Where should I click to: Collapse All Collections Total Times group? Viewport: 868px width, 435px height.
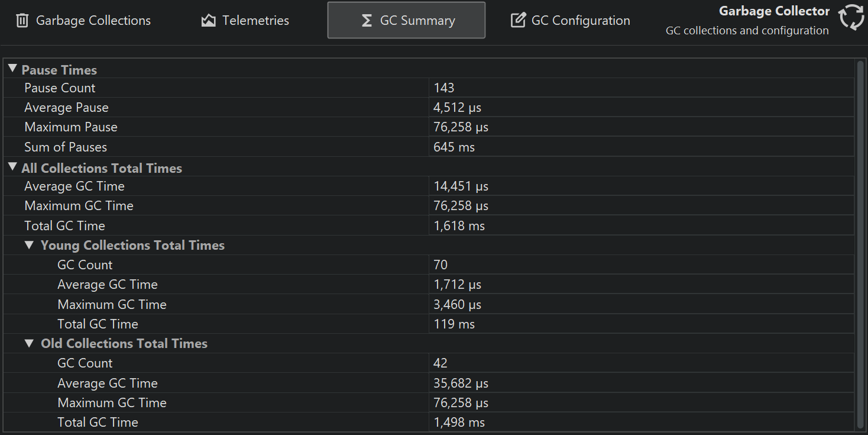pos(12,167)
